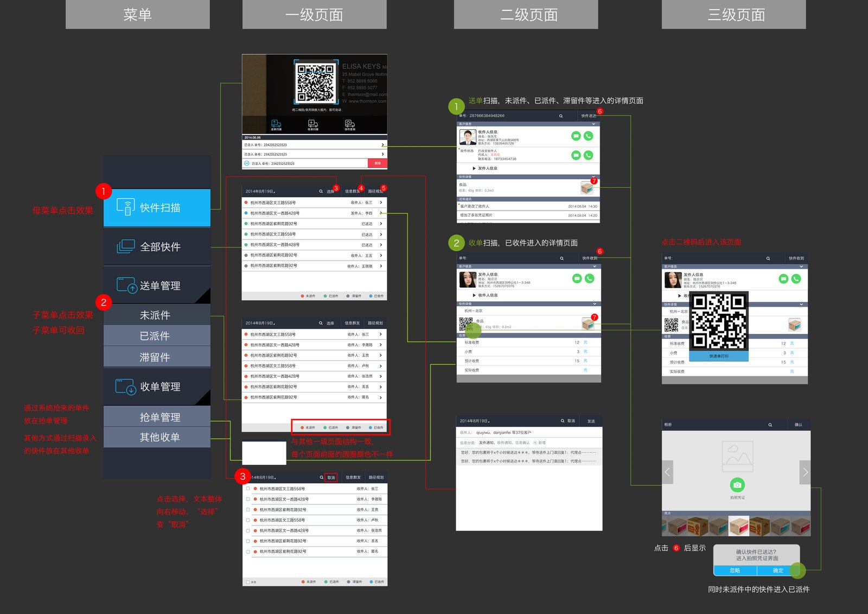The height and width of the screenshot is (614, 868).
Task: Click the search magnifier in the 相册 header
Action: (x=770, y=425)
